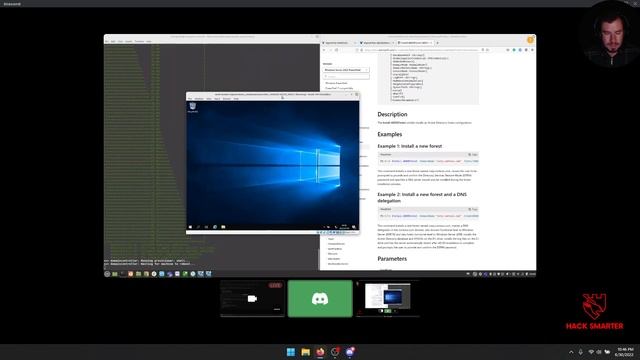Open the Linux panel's menu launcher icon
Viewport: 640px width, 360px height.
[107, 274]
